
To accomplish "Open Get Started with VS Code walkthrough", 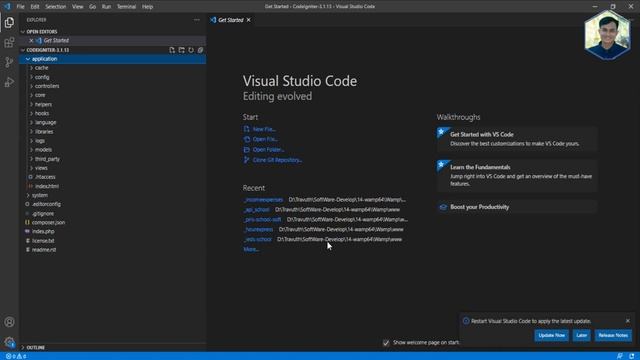I will pos(517,139).
